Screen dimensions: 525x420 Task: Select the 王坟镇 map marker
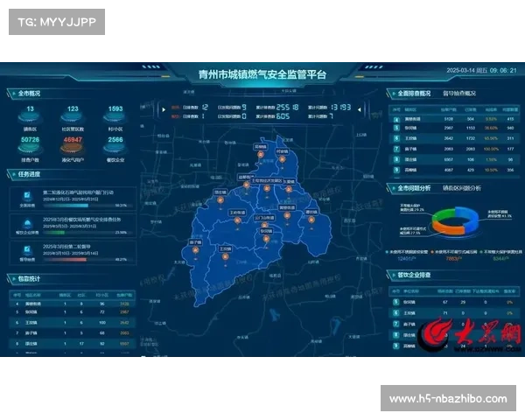coord(226,257)
